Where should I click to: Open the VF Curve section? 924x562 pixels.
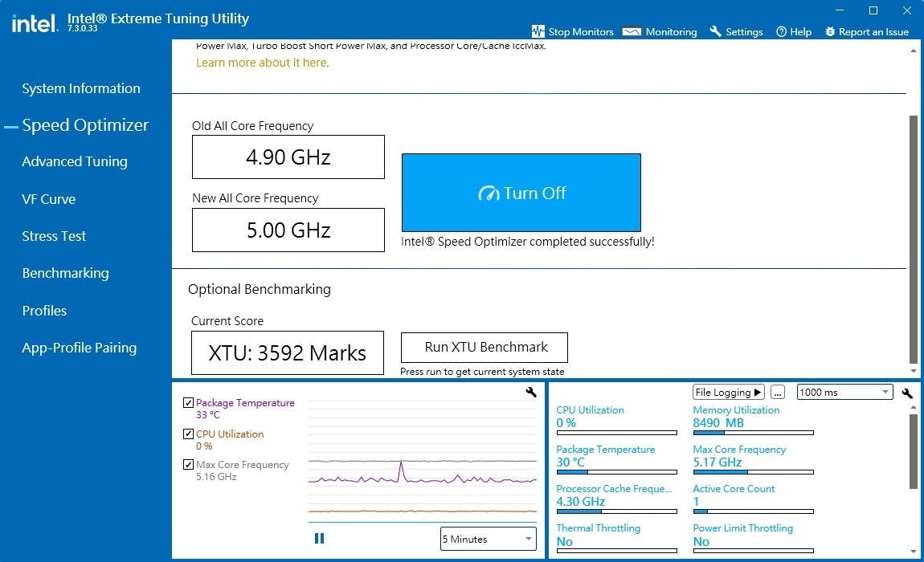point(49,199)
